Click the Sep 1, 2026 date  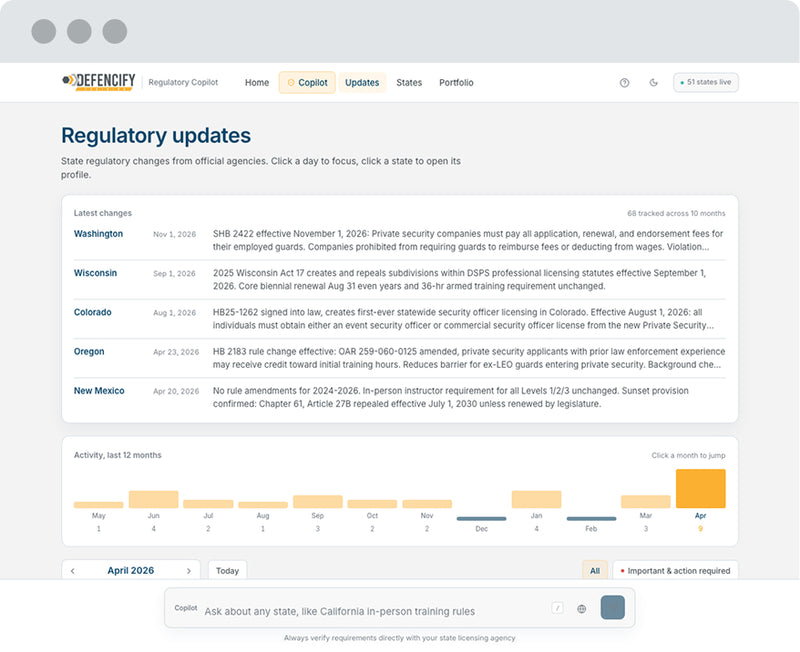point(174,273)
